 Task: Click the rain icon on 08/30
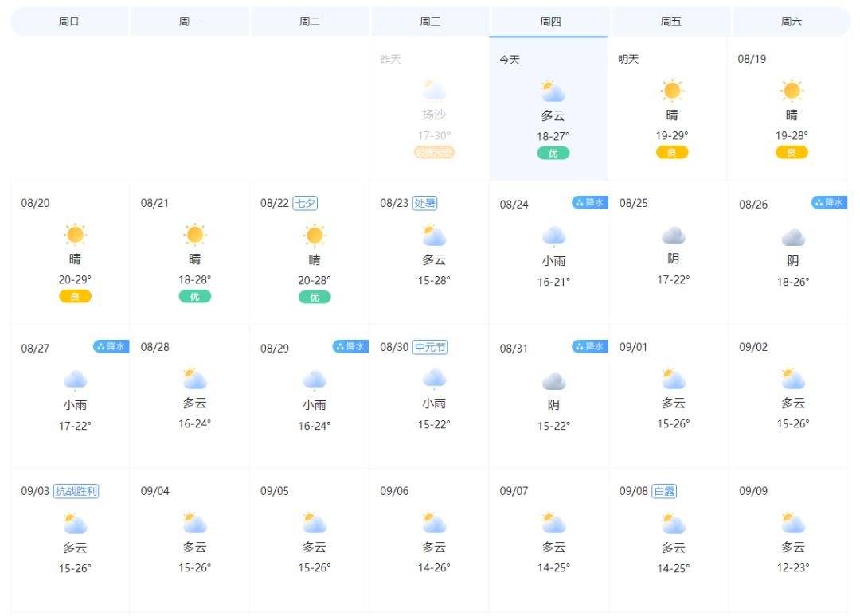tap(434, 380)
